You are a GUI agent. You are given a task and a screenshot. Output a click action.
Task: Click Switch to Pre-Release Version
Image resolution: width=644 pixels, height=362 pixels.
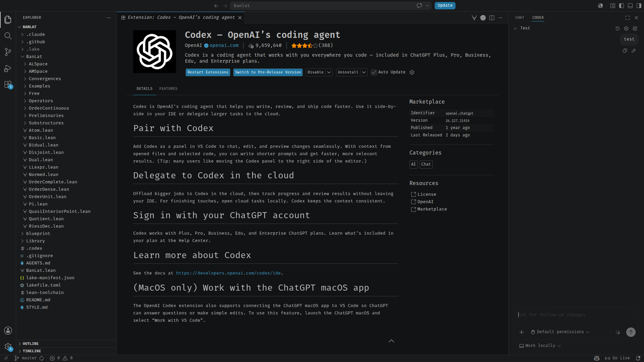[x=268, y=72]
